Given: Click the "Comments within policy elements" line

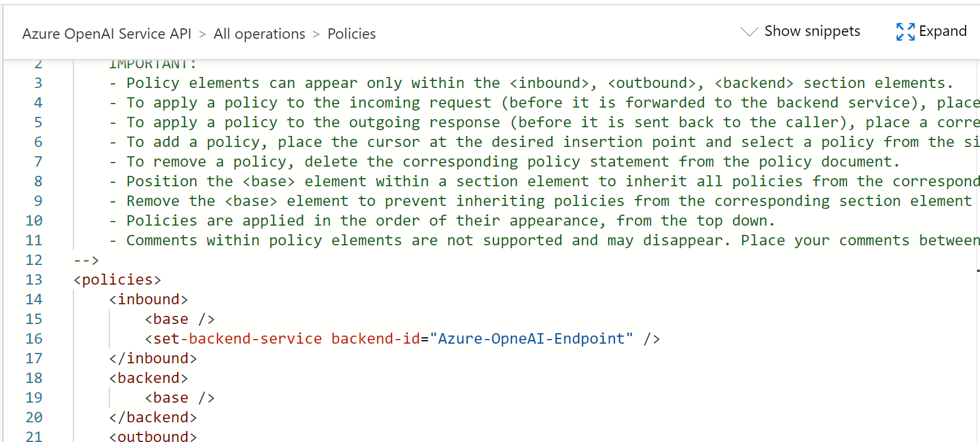Looking at the screenshot, I should point(544,241).
